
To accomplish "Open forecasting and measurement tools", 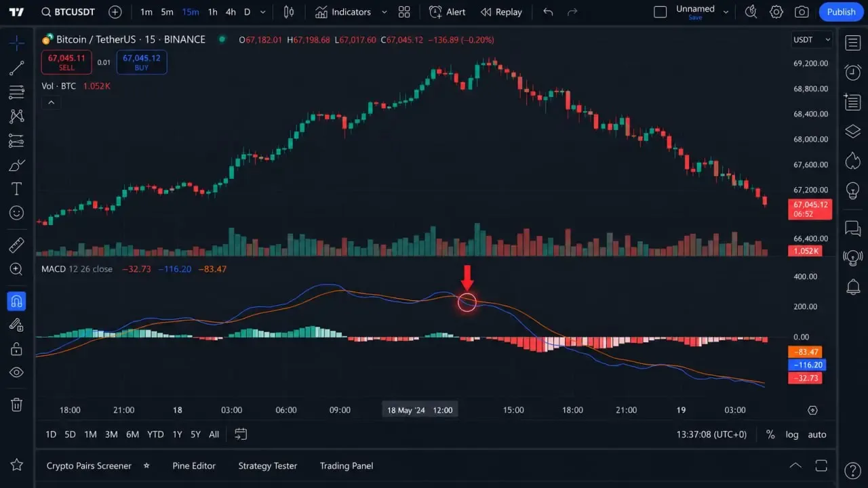I will click(x=17, y=141).
